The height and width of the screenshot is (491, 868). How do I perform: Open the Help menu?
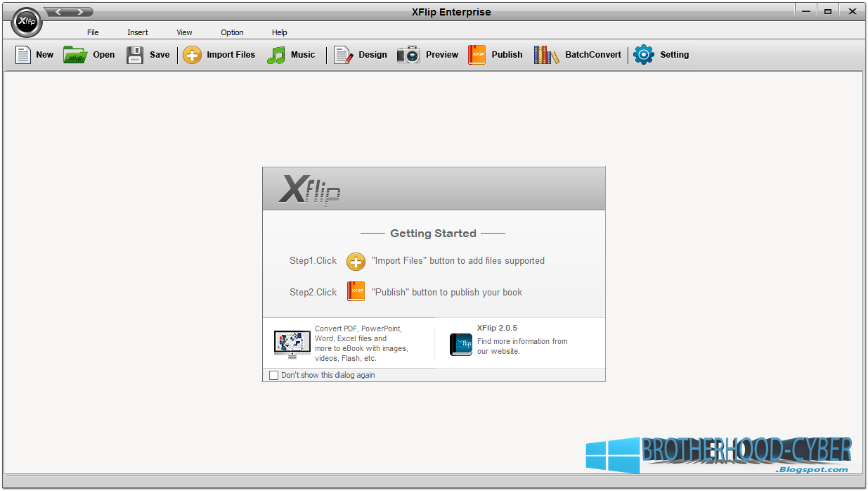(280, 32)
